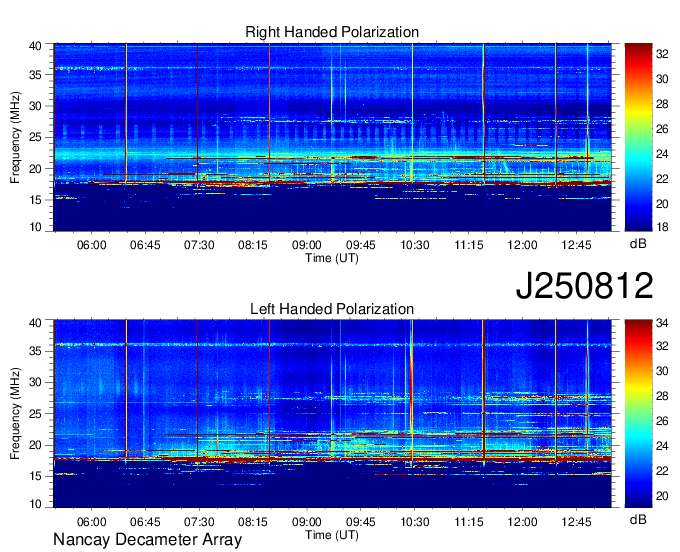Viewport: 680px width, 552px height.
Task: Click 06:45 time tick on Left Handed plot
Action: click(x=145, y=522)
